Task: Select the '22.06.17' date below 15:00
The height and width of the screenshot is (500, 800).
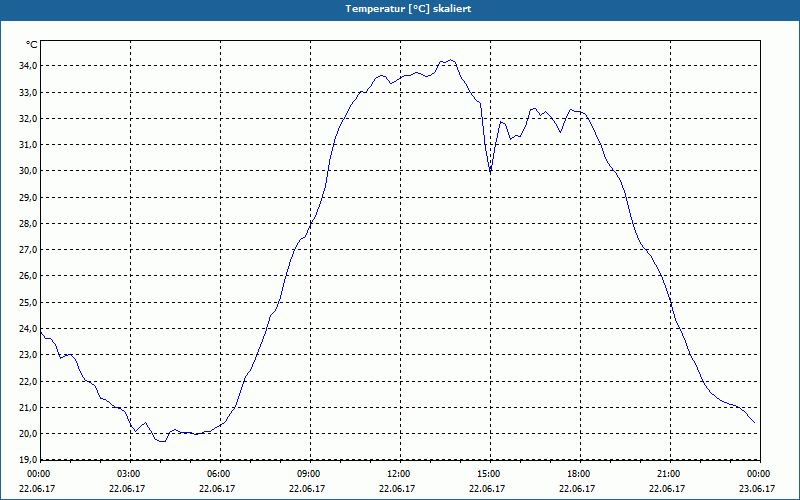Action: (487, 488)
